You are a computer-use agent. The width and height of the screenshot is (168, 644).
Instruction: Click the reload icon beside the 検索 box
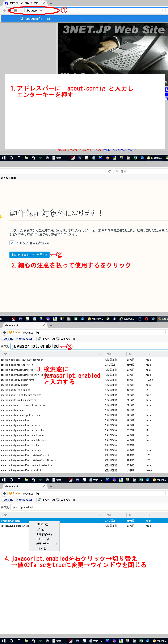109,171
